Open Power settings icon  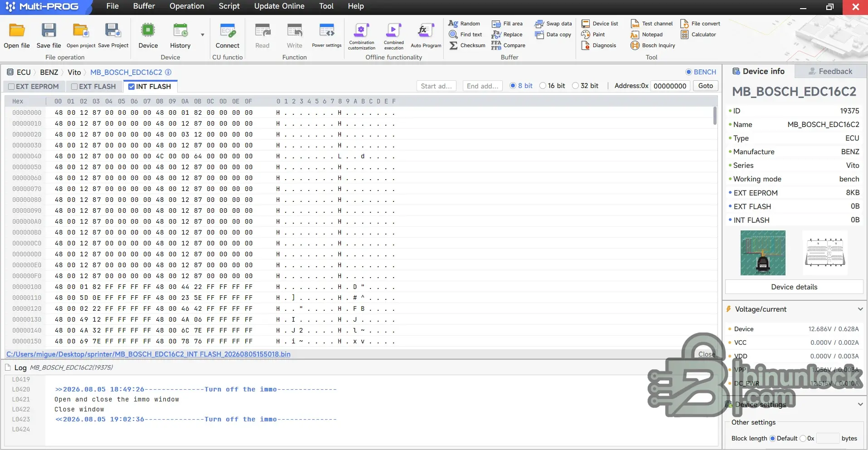coord(327,30)
